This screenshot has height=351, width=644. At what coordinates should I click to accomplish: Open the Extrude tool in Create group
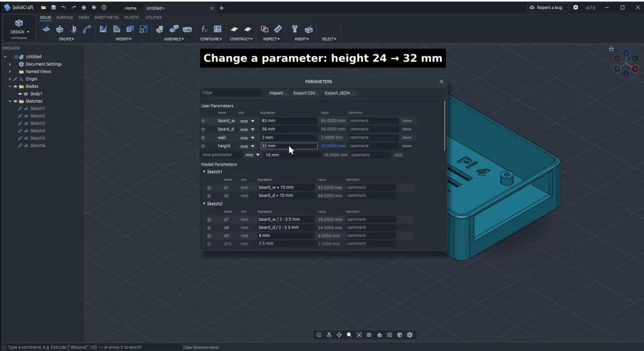tap(60, 29)
